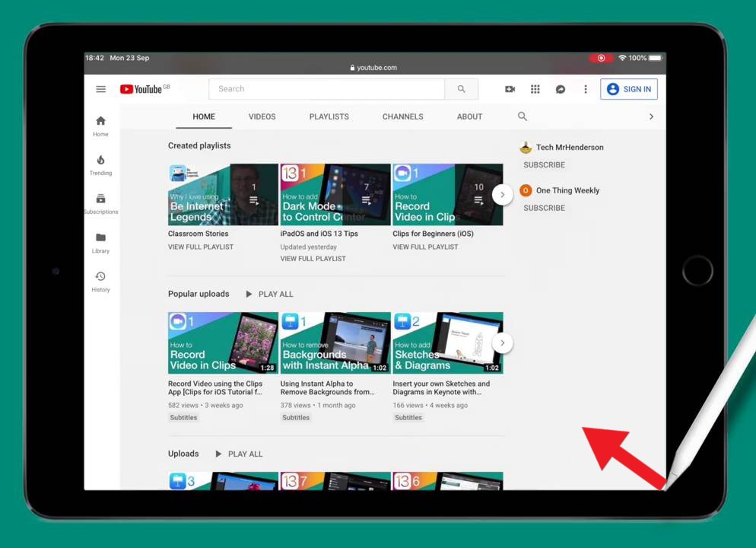Switch to the ABOUT tab
The width and height of the screenshot is (756, 548).
(469, 116)
